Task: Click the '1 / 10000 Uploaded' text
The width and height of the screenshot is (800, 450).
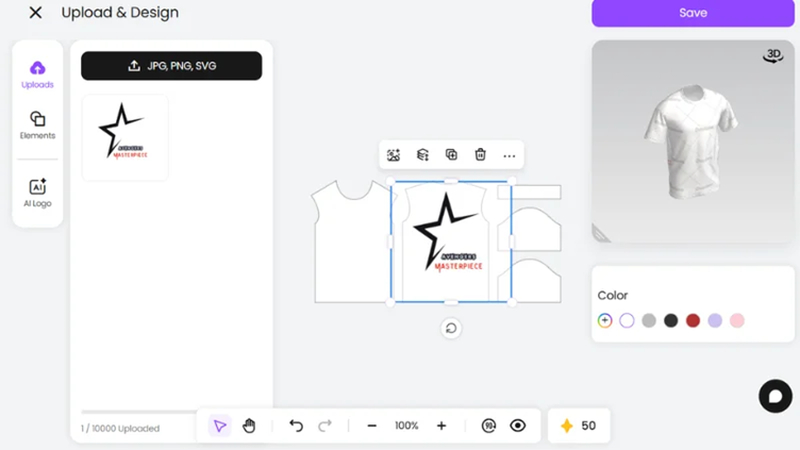Action: (120, 429)
